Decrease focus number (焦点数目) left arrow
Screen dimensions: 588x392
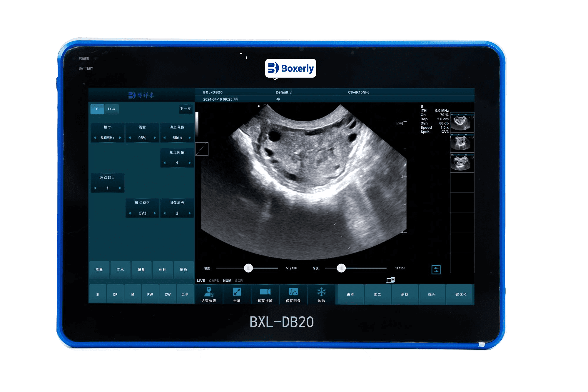[95, 188]
